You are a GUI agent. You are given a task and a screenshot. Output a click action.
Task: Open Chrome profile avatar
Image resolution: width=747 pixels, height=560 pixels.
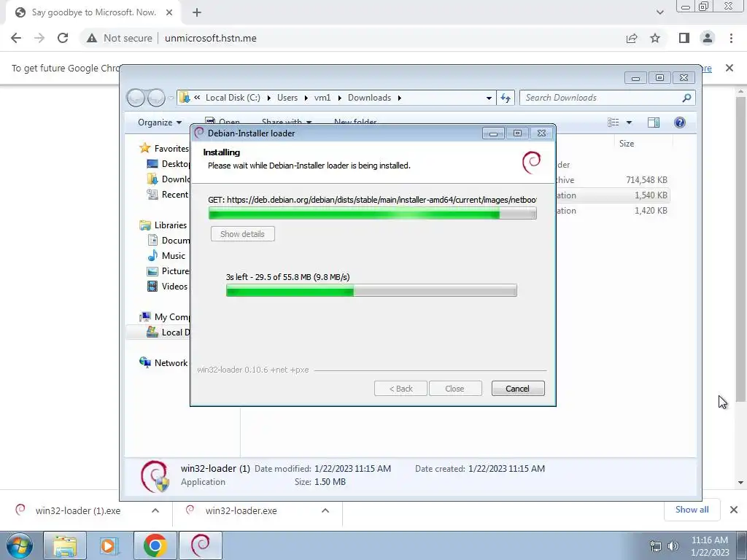tap(708, 38)
